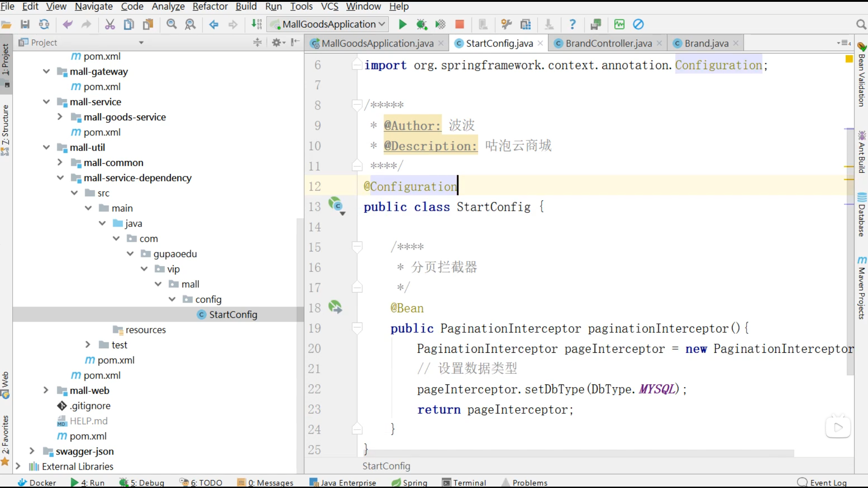Collapse the mall-util folder in Project tree
868x488 pixels.
click(x=46, y=147)
